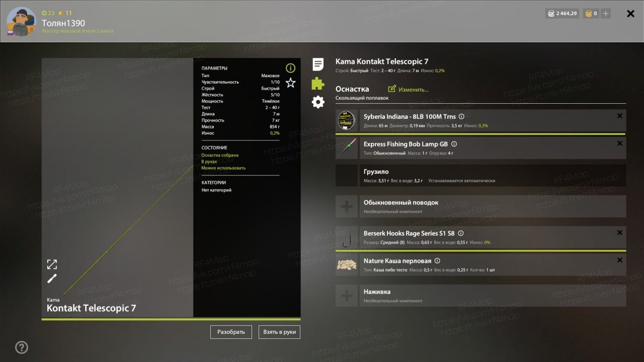Remove the Berserk Hooks Rage Series hook
This screenshot has height=362, width=644.
620,233
